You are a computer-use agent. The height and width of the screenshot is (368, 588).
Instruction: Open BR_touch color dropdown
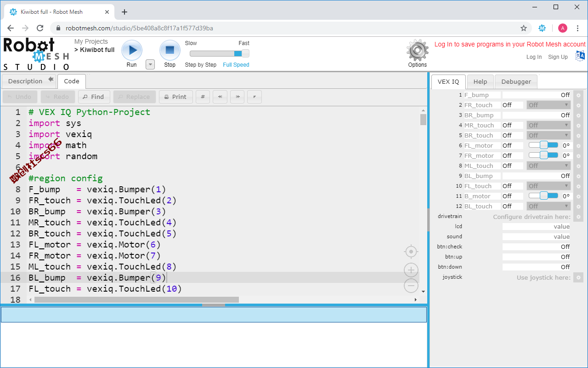(x=548, y=136)
